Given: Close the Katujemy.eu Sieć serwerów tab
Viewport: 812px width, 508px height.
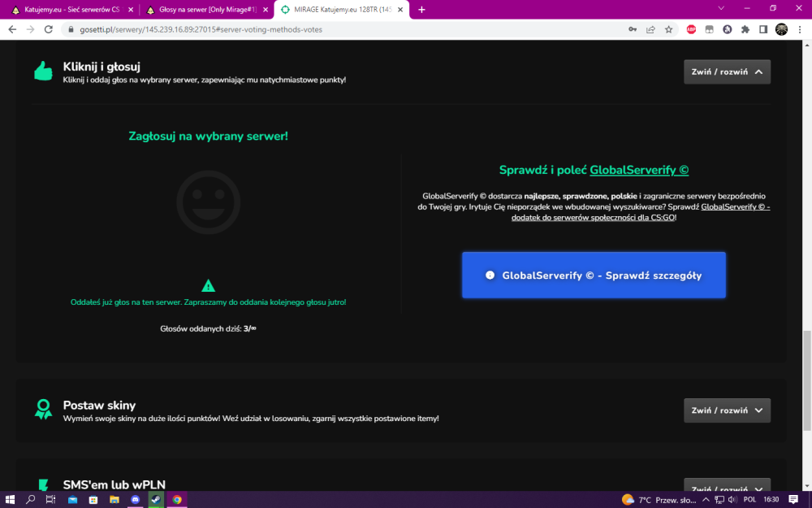Looking at the screenshot, I should 131,10.
